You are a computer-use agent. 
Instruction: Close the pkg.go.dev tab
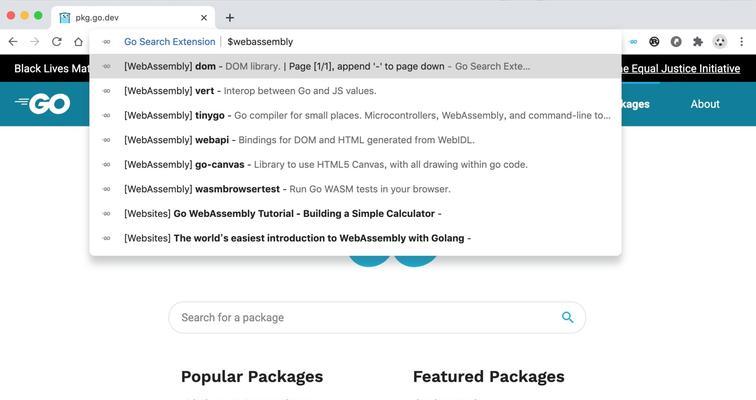coord(204,18)
